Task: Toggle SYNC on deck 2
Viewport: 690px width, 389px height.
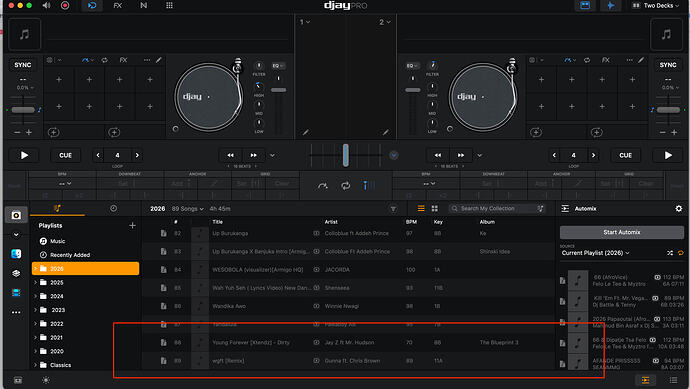Action: tap(668, 65)
